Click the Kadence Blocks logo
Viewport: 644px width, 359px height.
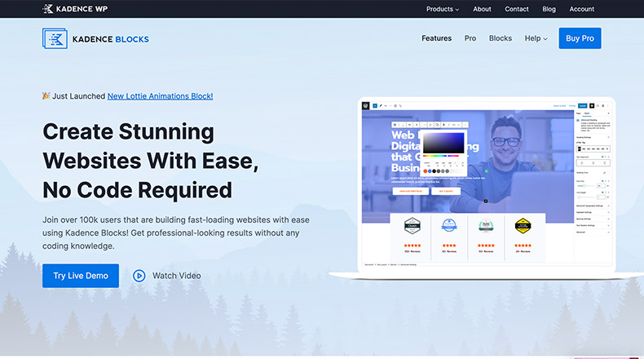(x=95, y=38)
